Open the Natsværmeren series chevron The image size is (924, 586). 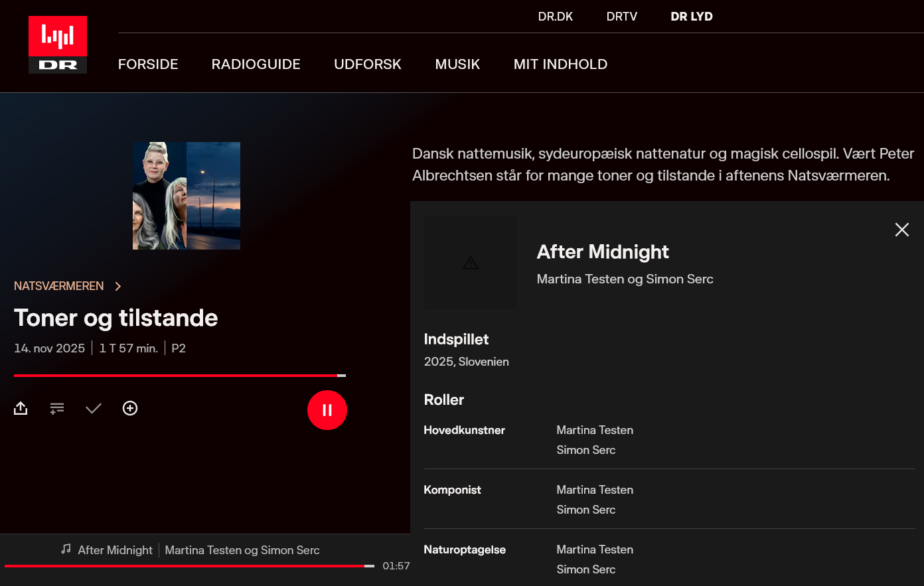point(118,286)
